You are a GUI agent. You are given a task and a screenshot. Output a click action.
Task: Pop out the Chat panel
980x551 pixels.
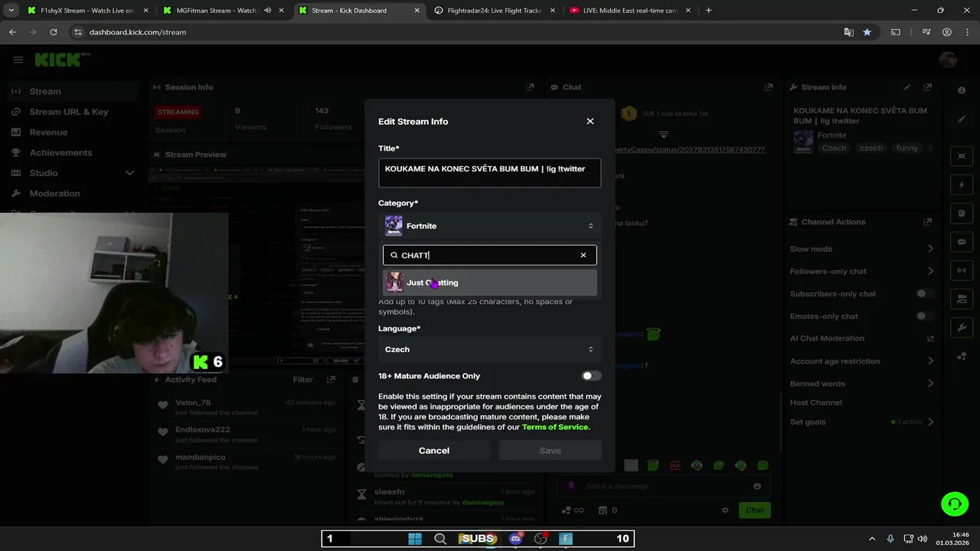(769, 87)
